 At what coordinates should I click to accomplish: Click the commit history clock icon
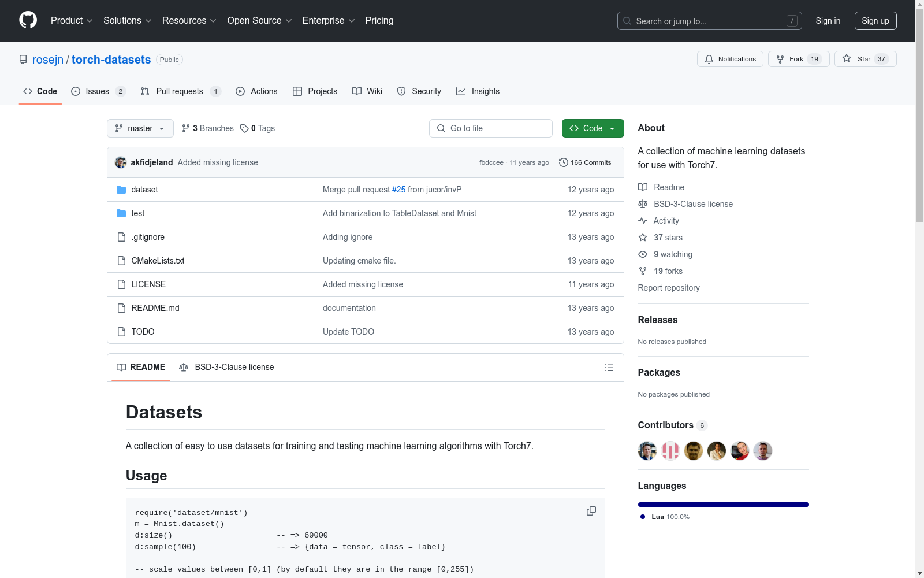click(564, 162)
